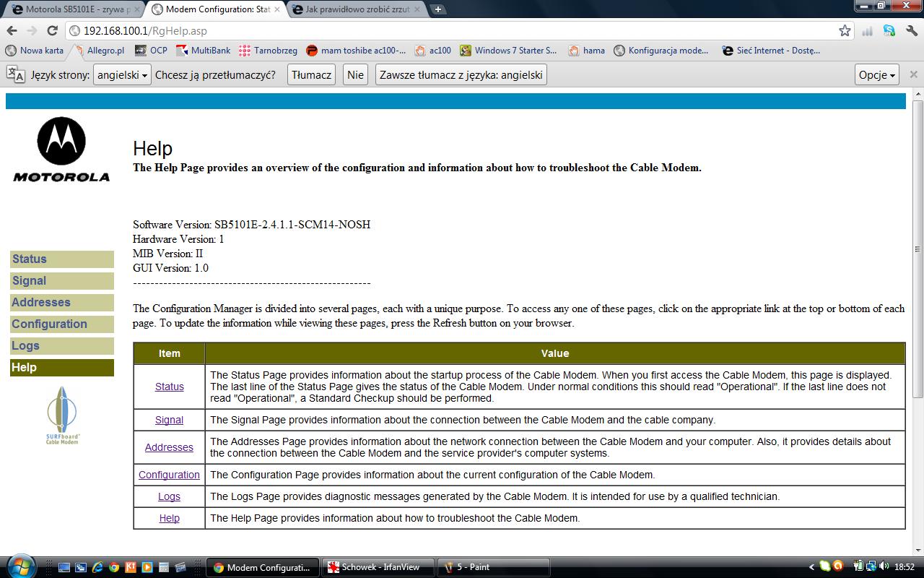Screen dimensions: 924x578
Task: Open the Tarnobrzeg bookmark
Action: pyautogui.click(x=268, y=51)
